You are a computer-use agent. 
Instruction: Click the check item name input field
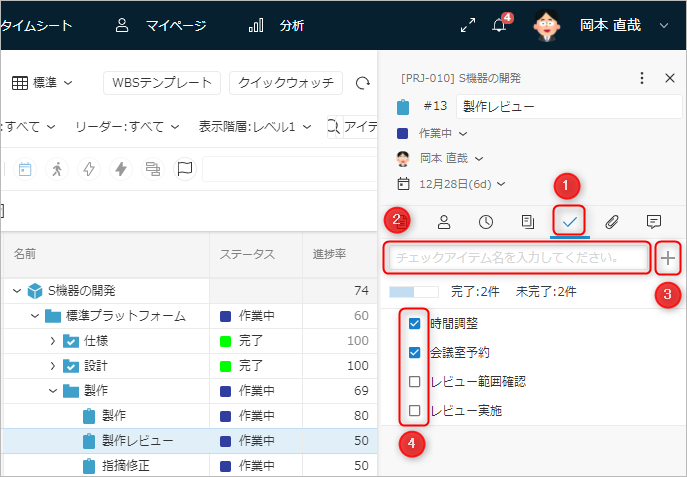(518, 258)
